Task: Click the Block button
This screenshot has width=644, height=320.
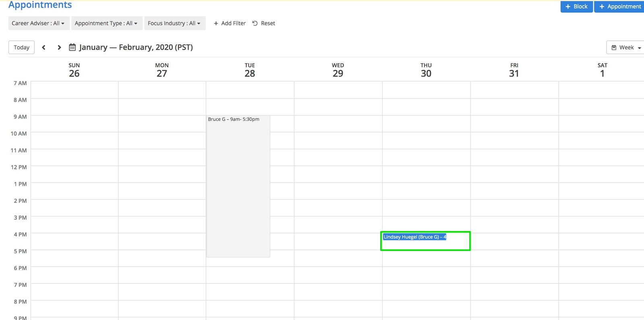Action: pos(576,6)
